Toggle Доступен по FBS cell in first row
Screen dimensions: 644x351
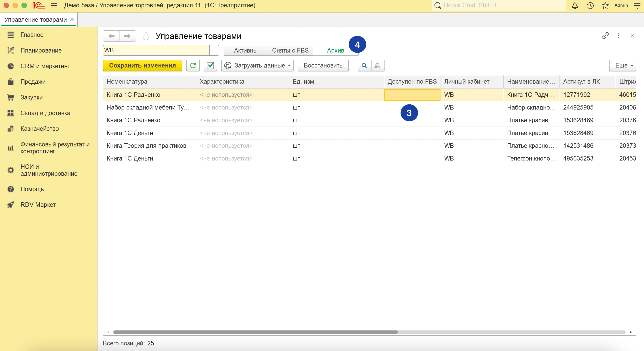click(412, 95)
